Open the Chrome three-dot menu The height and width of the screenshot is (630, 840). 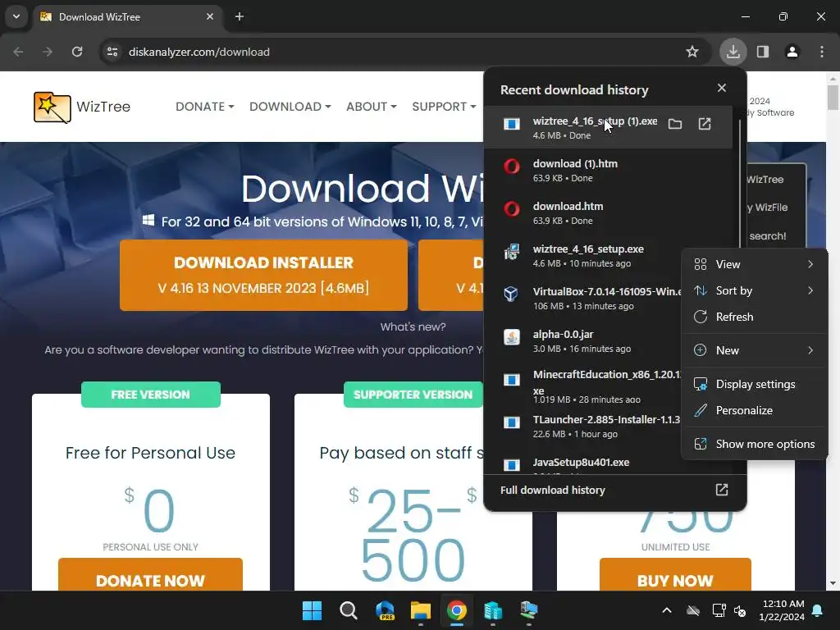point(822,52)
